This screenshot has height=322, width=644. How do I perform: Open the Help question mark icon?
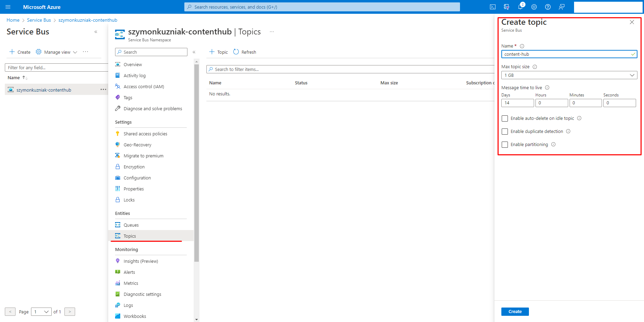coord(548,7)
